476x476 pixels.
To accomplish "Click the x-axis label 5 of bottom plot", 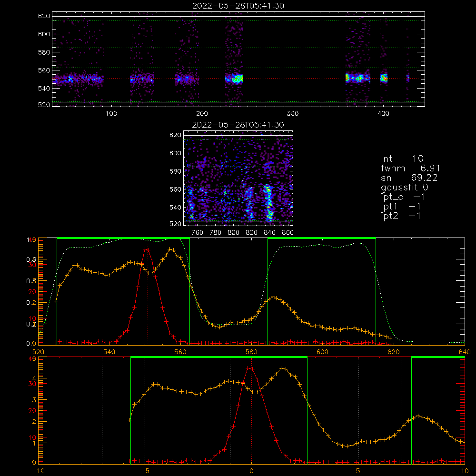I will click(358, 471).
